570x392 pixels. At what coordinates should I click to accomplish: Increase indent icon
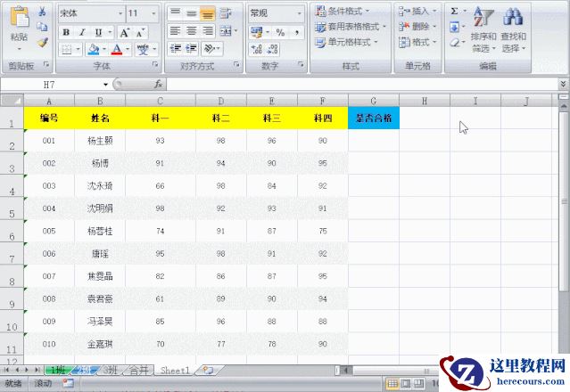coord(191,48)
